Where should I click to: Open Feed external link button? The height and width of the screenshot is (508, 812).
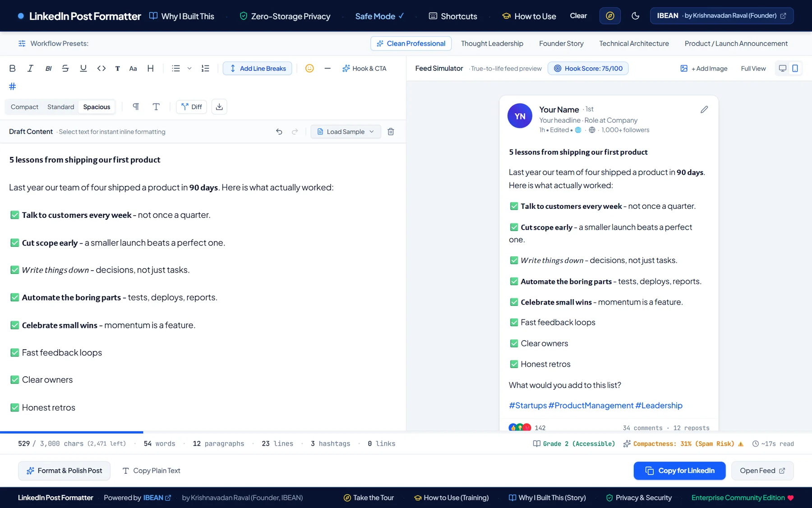coord(762,471)
